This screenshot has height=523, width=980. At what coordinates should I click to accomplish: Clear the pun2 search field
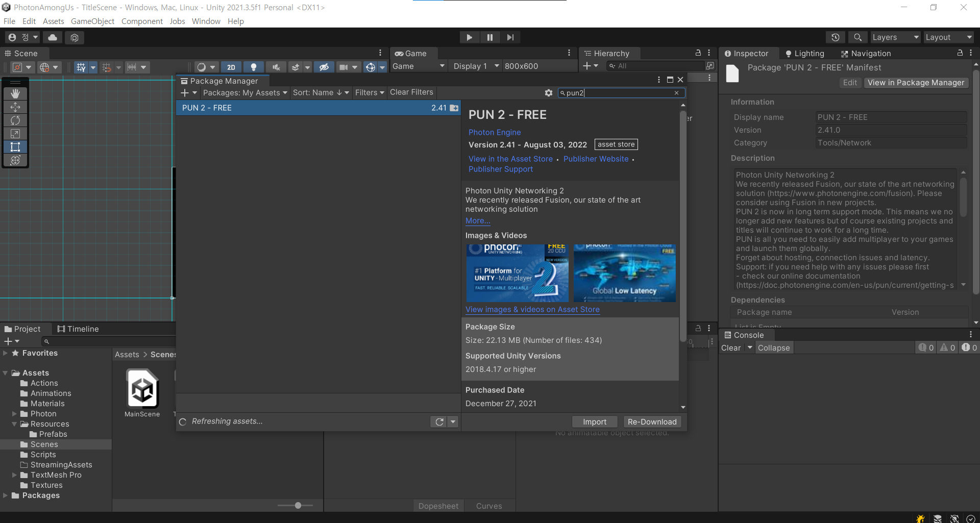click(676, 93)
